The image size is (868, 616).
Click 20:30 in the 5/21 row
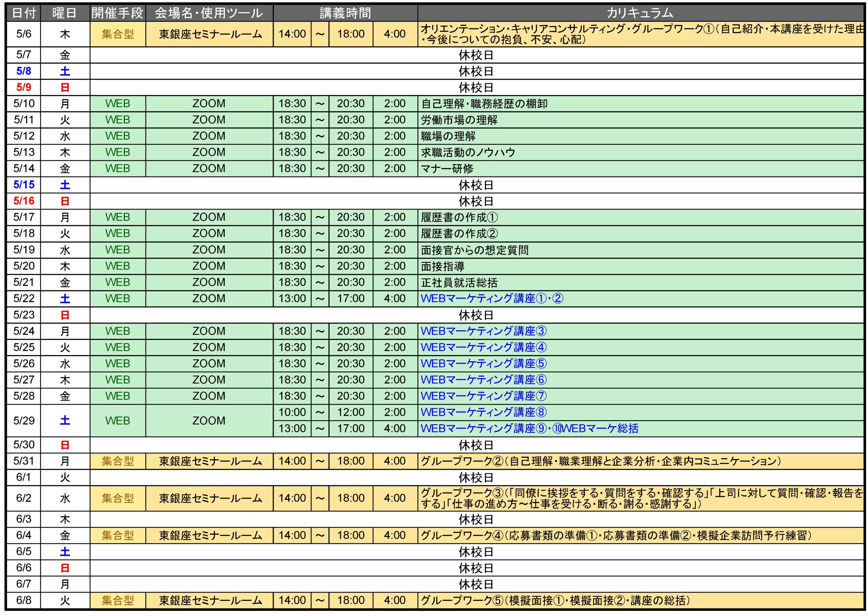[x=351, y=283]
